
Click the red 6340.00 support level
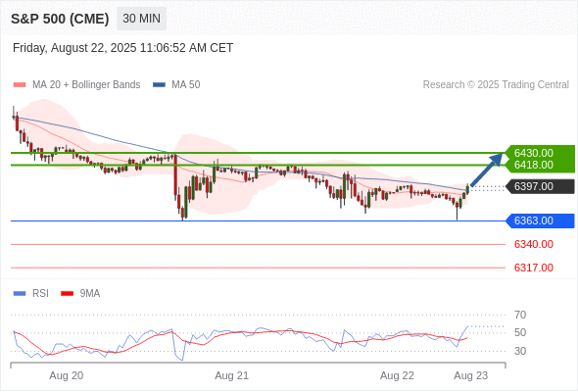(x=533, y=244)
